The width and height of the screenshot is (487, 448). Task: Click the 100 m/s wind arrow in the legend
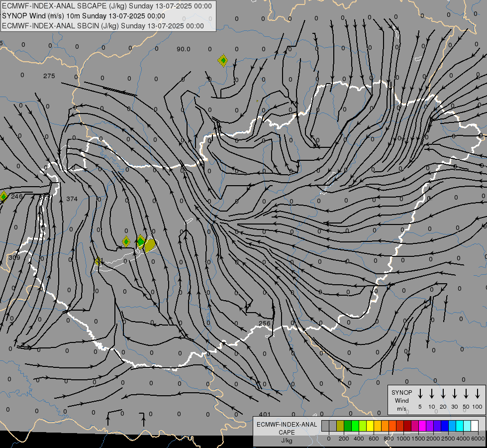click(x=478, y=394)
